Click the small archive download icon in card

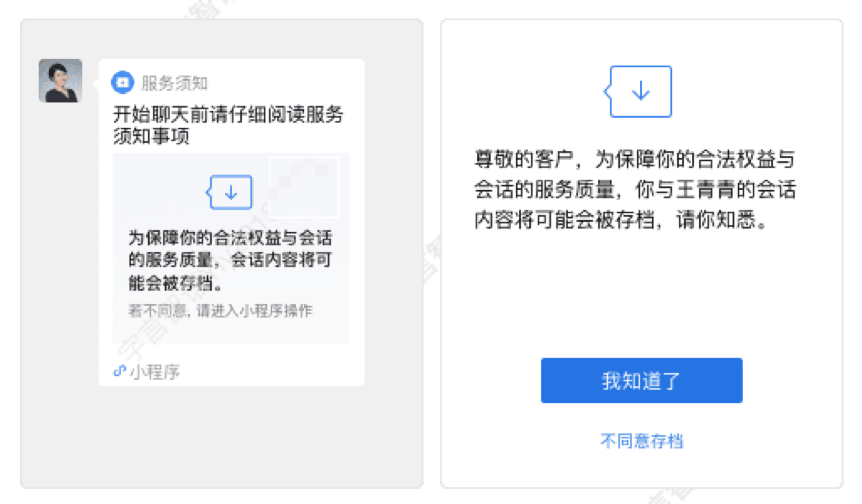pyautogui.click(x=229, y=192)
